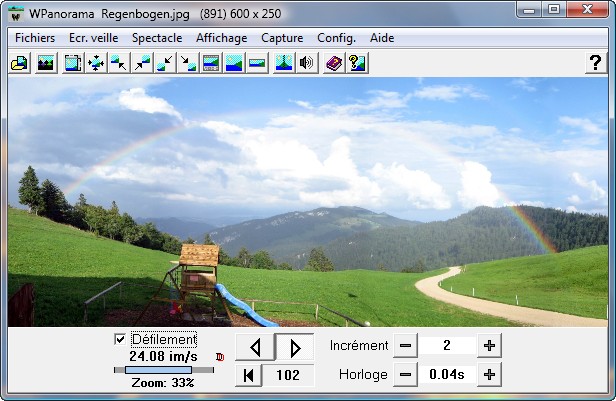
Task: Open an image file with the folder icon
Action: pos(20,63)
